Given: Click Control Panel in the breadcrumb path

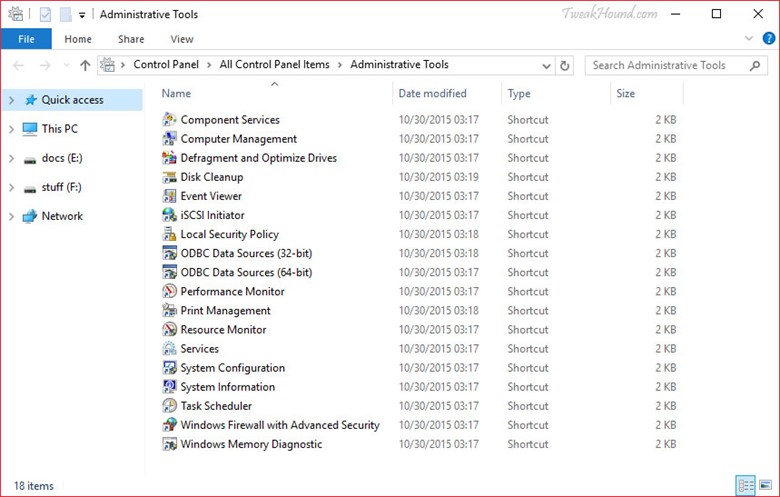Looking at the screenshot, I should pyautogui.click(x=166, y=65).
